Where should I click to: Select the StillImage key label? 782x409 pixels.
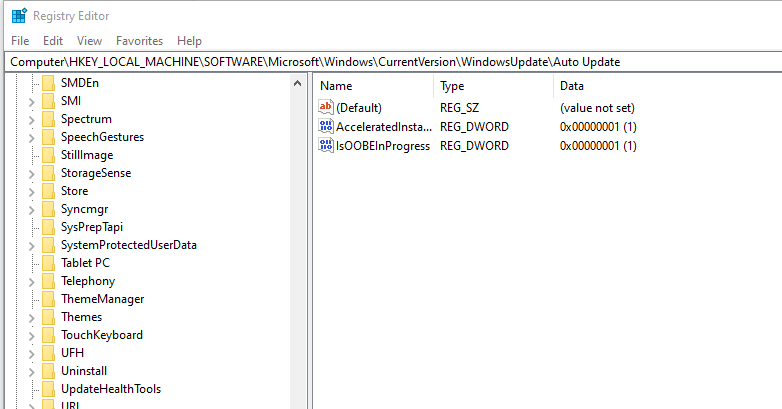[x=87, y=155]
